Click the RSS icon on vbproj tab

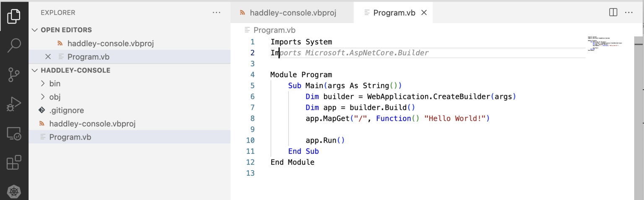(242, 13)
